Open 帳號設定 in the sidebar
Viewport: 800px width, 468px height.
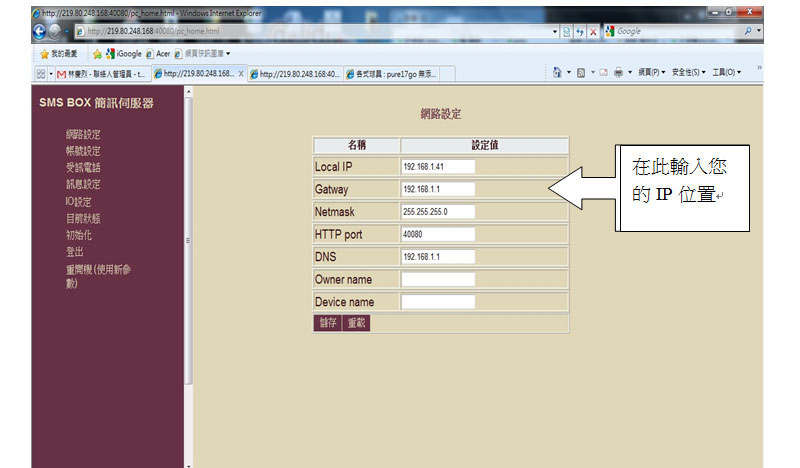click(83, 151)
